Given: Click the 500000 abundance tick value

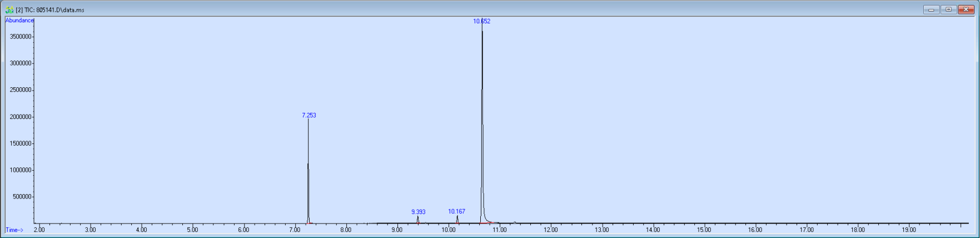Looking at the screenshot, I should pyautogui.click(x=22, y=197).
